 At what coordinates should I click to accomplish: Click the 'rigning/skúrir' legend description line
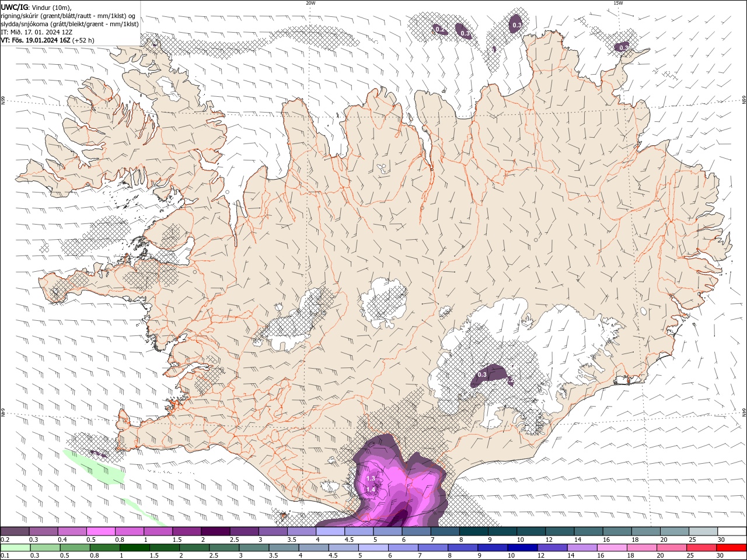coord(68,16)
